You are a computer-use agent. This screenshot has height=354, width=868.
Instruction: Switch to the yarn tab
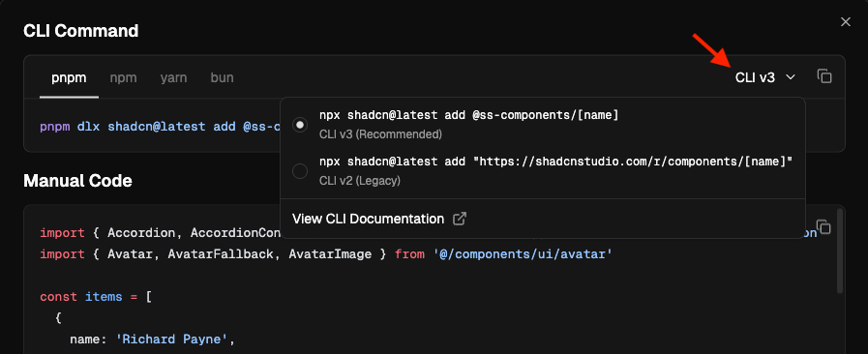(174, 77)
